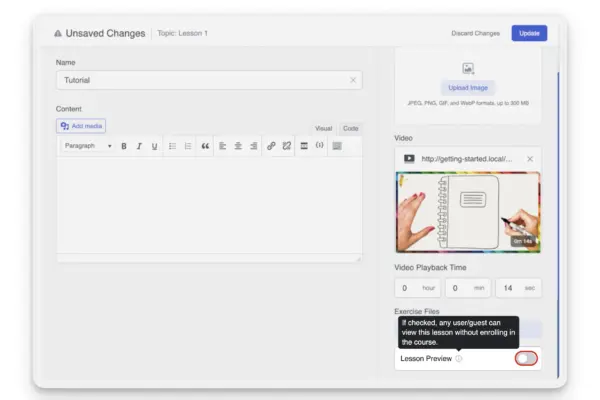Viewport: 600px width, 400px height.
Task: Apply italic formatting in the toolbar
Action: (139, 146)
